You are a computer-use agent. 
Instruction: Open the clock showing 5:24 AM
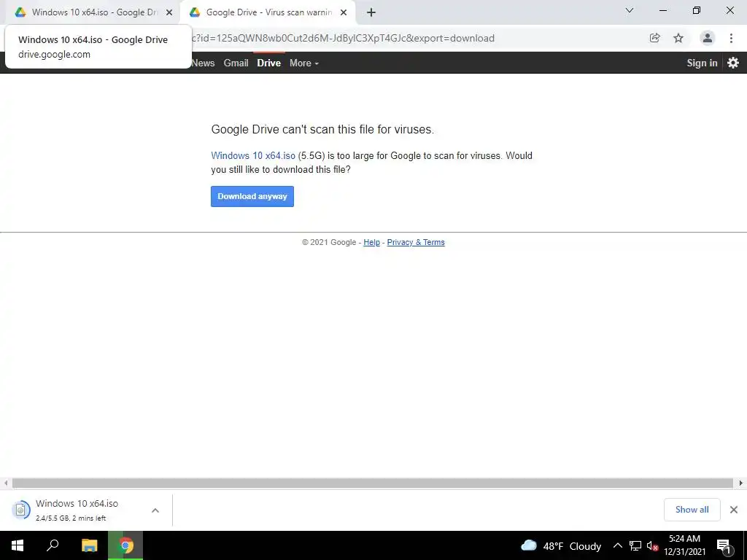click(684, 545)
